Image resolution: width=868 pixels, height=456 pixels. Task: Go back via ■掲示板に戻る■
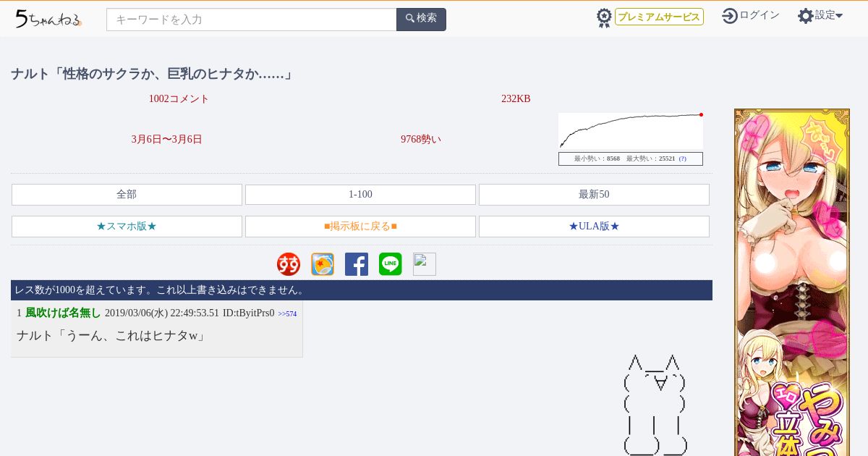tap(360, 227)
